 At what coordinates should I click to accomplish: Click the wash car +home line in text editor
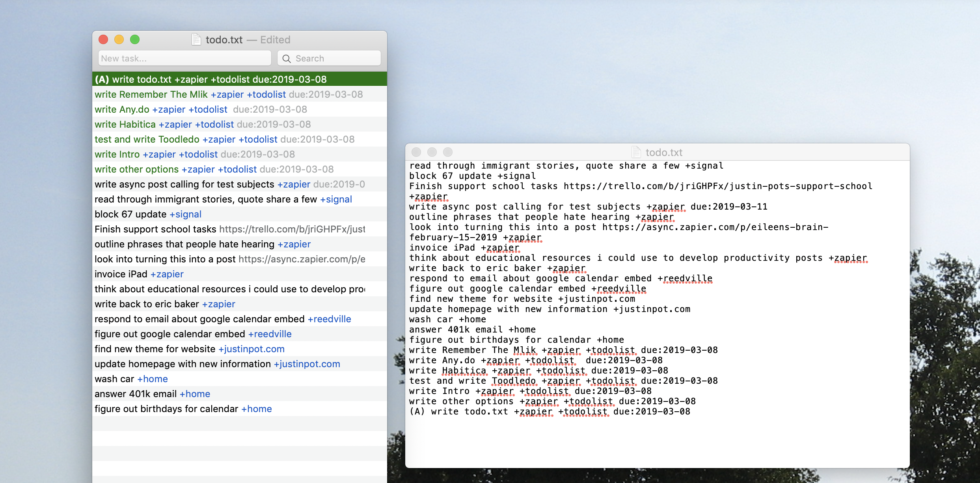tap(447, 320)
